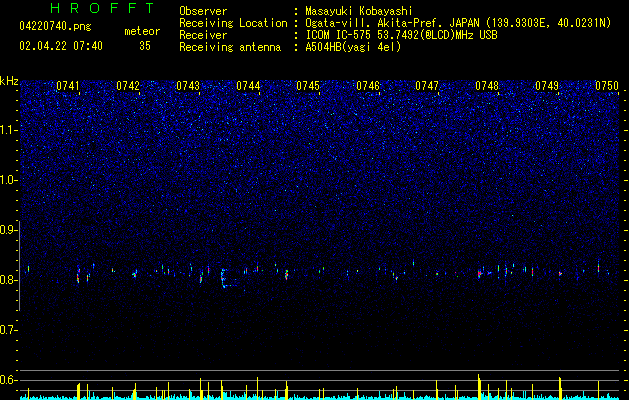Click the 0.7 kHz axis label
This screenshot has width=629, height=400.
click(8, 330)
